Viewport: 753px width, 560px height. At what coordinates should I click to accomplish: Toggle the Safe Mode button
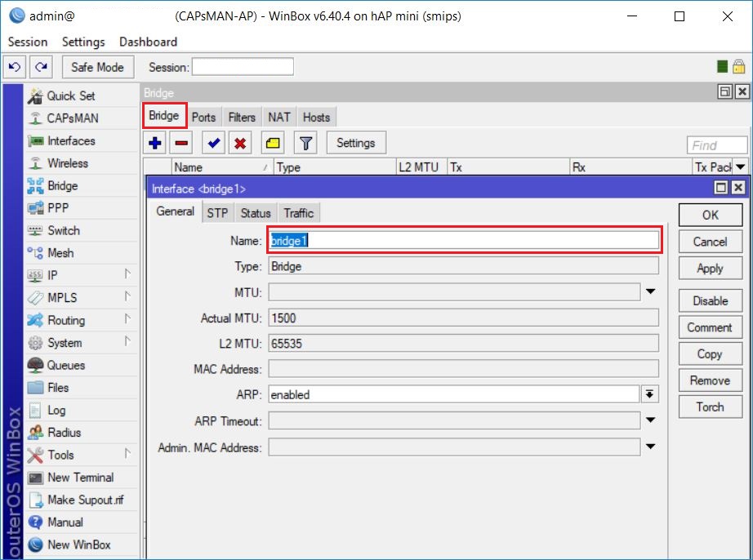(x=97, y=67)
